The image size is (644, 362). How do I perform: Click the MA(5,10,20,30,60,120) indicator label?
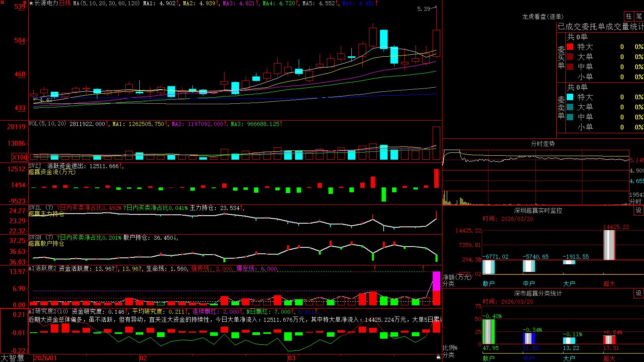tap(106, 3)
